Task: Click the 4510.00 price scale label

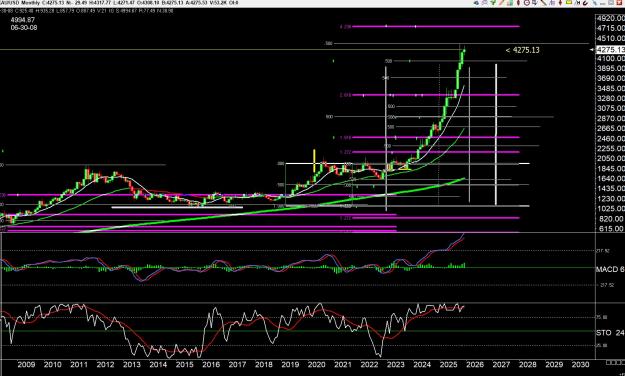Action: point(611,38)
